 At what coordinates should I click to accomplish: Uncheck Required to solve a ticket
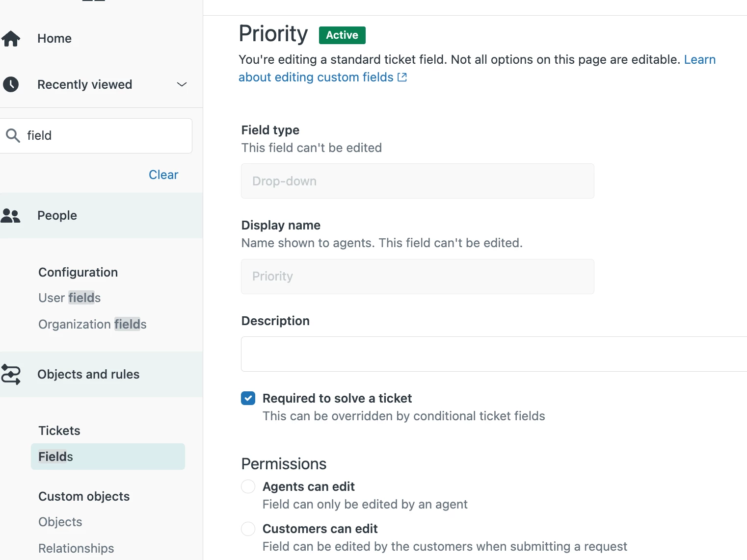tap(248, 398)
